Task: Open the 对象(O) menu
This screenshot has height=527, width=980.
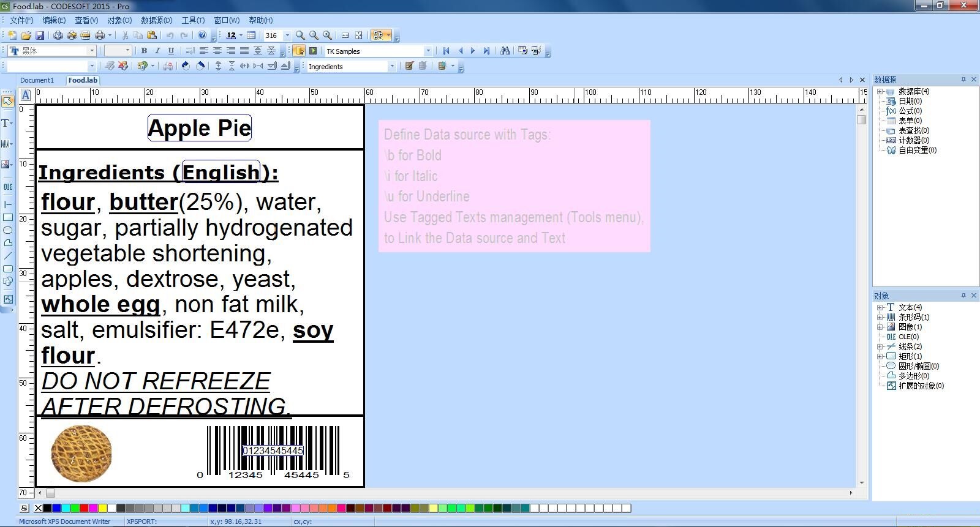Action: 119,20
